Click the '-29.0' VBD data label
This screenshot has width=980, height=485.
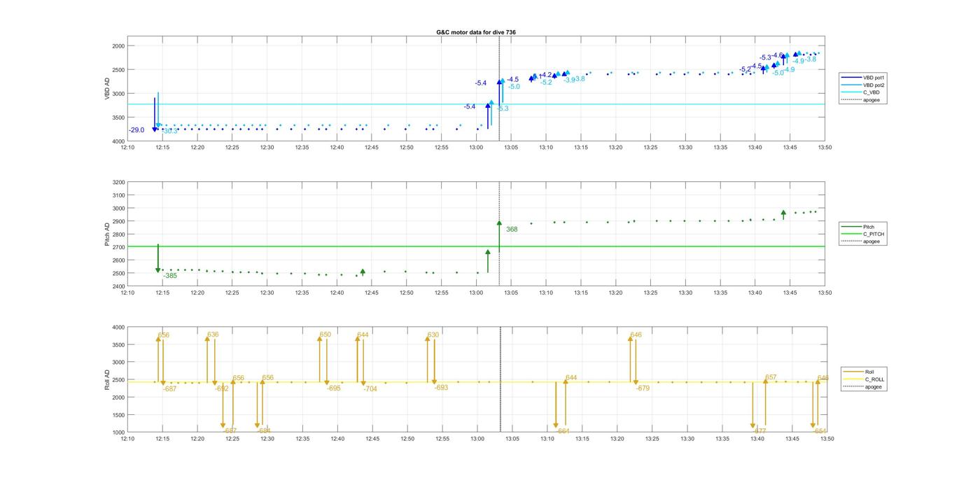pos(136,130)
